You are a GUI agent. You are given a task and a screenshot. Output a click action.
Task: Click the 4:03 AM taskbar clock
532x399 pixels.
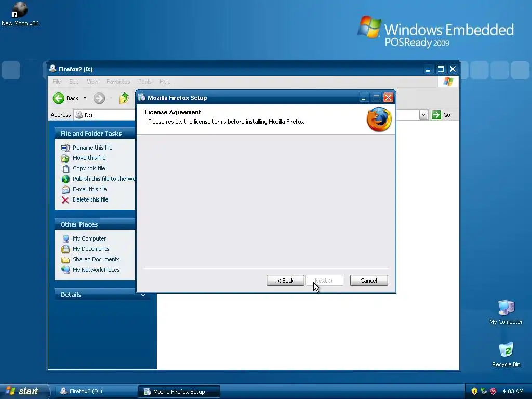[513, 392]
